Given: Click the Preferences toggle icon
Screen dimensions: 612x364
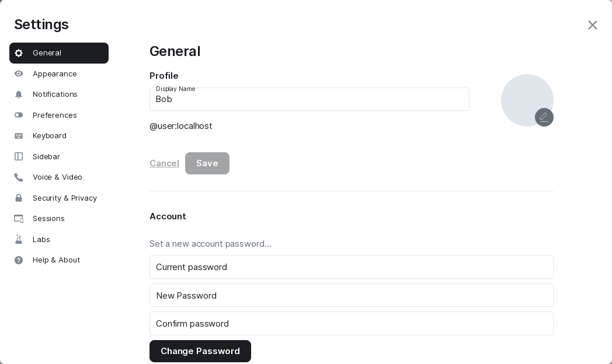Looking at the screenshot, I should click(x=19, y=116).
